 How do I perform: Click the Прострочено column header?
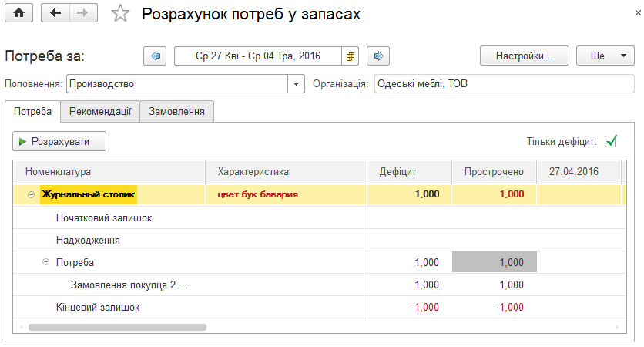point(494,172)
